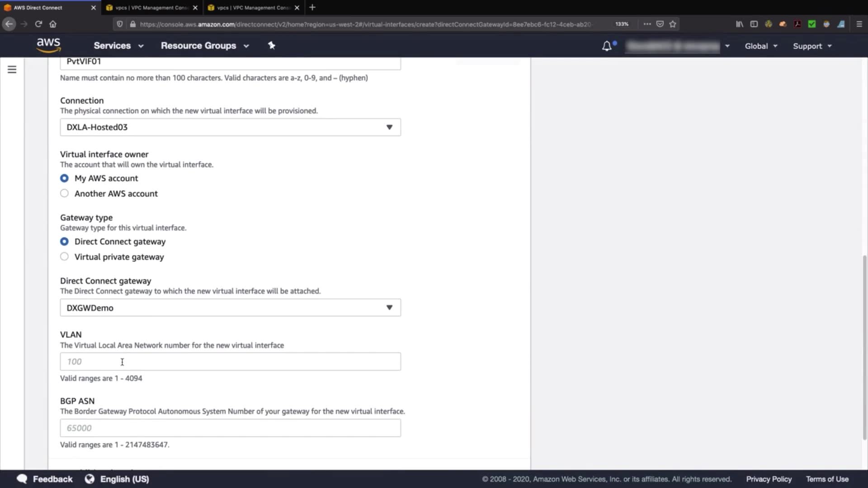Image resolution: width=868 pixels, height=488 pixels.
Task: Select Virtual private gateway type
Action: [x=64, y=257]
